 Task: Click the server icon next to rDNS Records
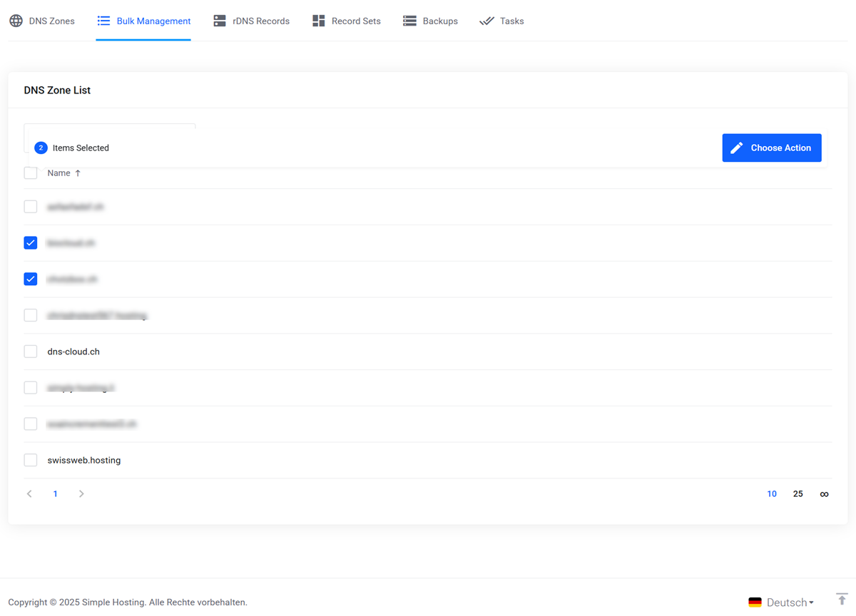pyautogui.click(x=219, y=21)
